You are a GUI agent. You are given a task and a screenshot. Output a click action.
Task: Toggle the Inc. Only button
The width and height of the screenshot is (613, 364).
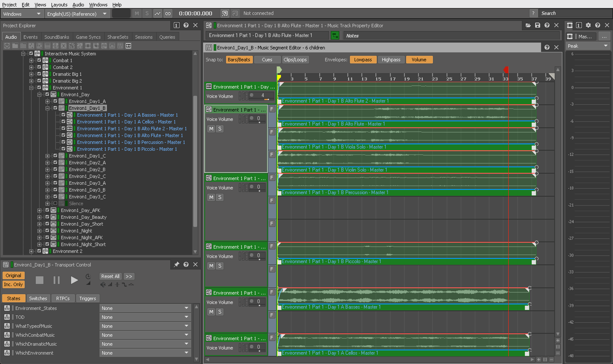point(13,284)
